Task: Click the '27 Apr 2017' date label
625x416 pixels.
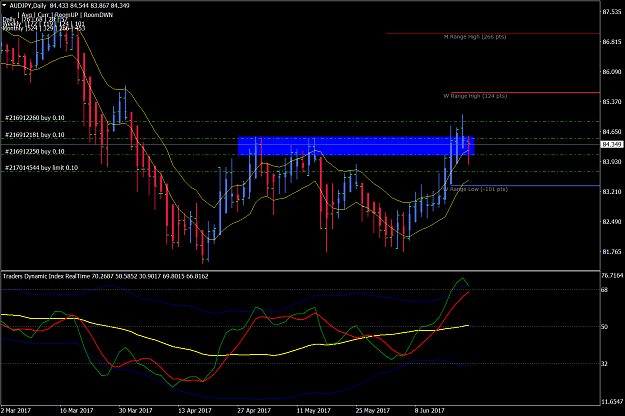Action: (254, 410)
